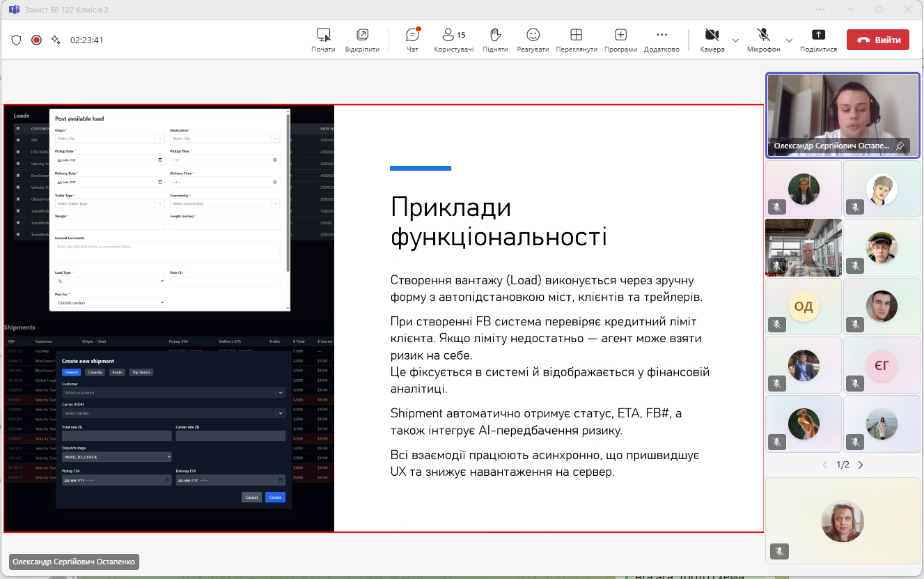Unpin the speaker video tile pin
Viewport: 924px width, 579px height.
tap(900, 146)
